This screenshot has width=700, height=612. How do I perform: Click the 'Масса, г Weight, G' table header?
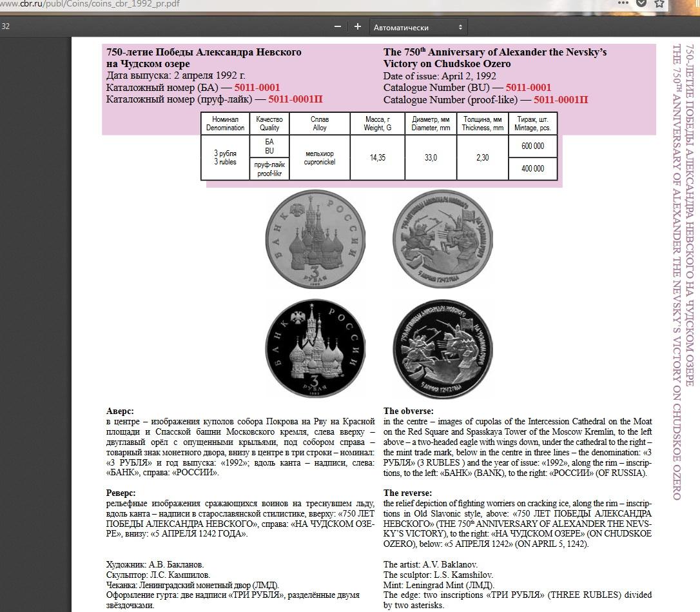click(x=377, y=123)
